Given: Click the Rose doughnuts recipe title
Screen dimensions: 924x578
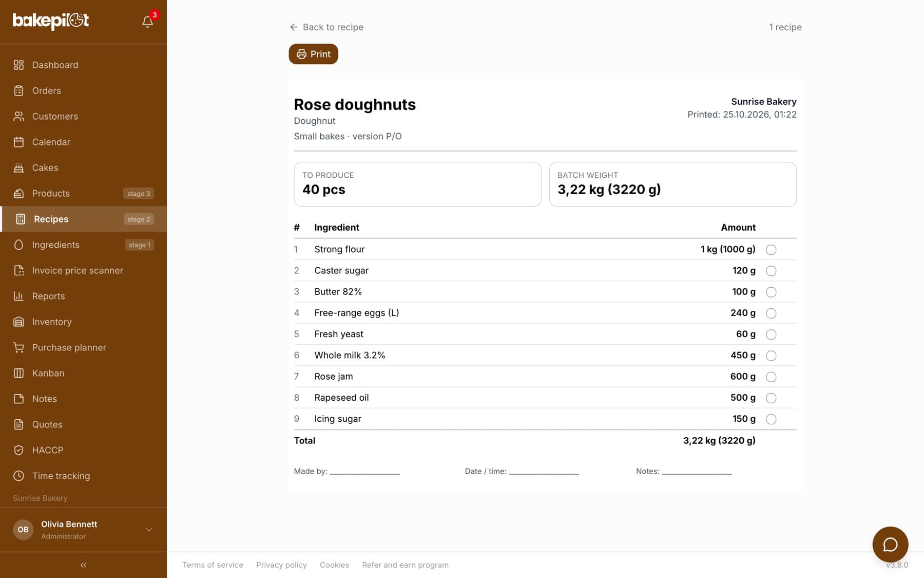Looking at the screenshot, I should click(x=355, y=104).
